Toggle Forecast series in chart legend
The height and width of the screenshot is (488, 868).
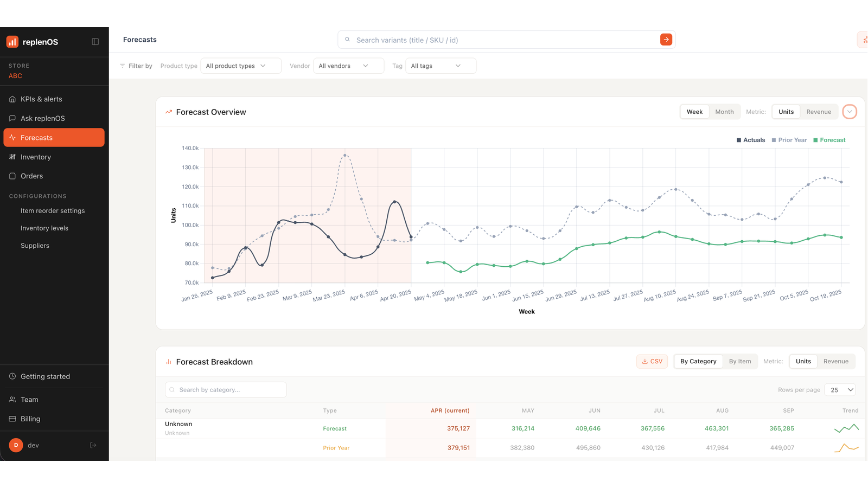(x=829, y=140)
